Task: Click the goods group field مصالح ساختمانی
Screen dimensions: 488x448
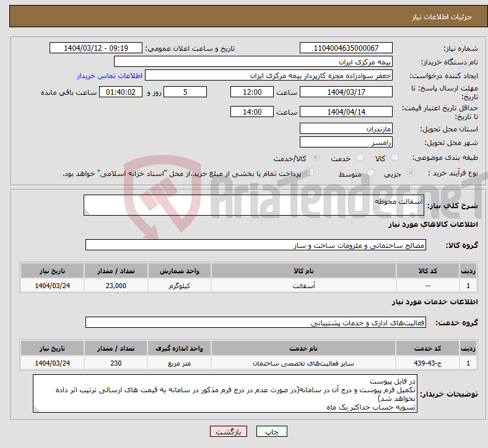Action: click(x=256, y=245)
